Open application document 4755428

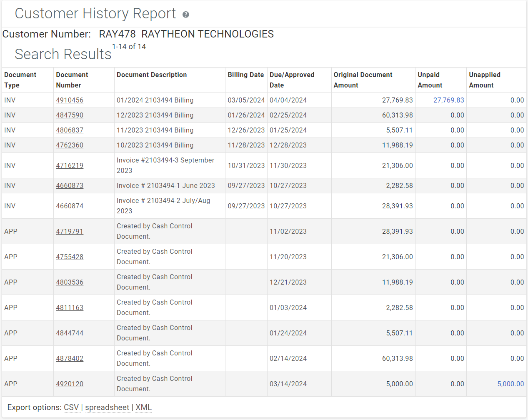tap(70, 257)
